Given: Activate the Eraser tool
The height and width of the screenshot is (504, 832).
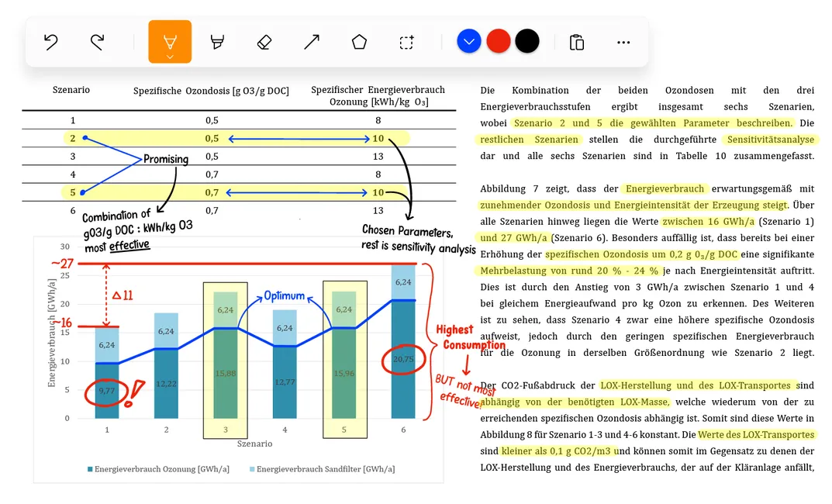Looking at the screenshot, I should pos(264,41).
